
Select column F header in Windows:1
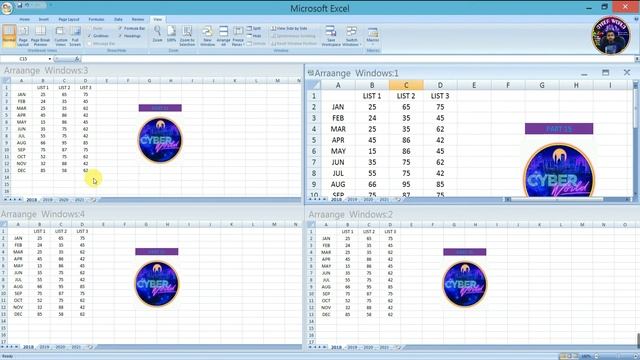tap(508, 85)
